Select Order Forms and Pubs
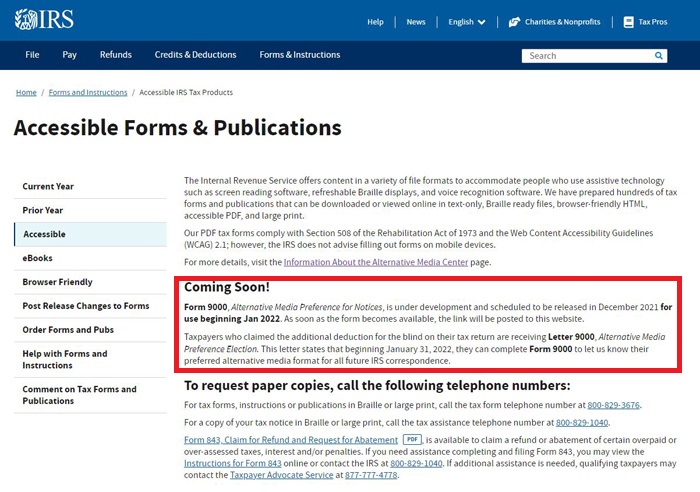The width and height of the screenshot is (700, 492). click(90, 330)
